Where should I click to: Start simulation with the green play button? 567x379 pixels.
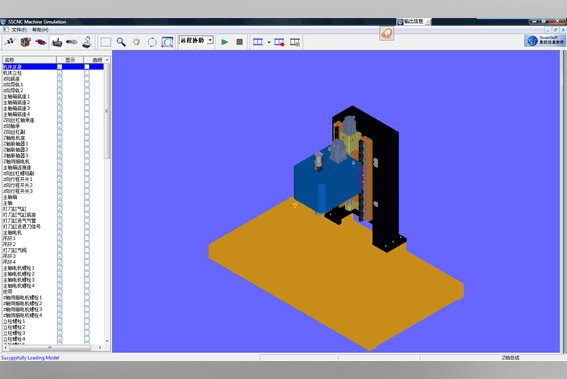point(225,42)
